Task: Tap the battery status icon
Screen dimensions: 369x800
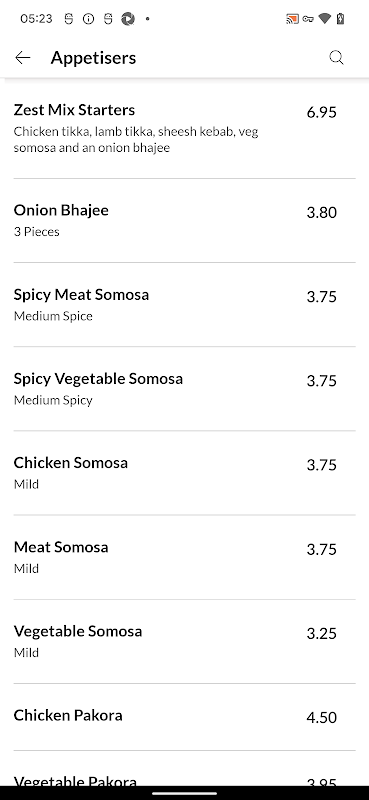Action: click(x=341, y=19)
